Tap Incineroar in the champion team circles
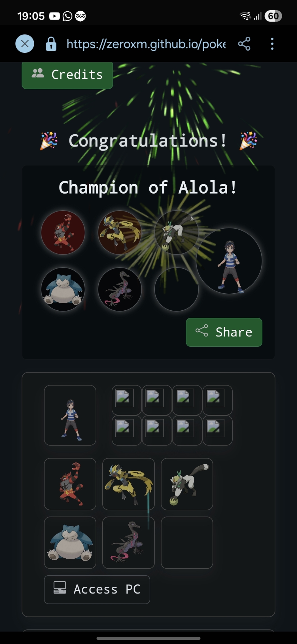This screenshot has height=644, width=297. 63,232
